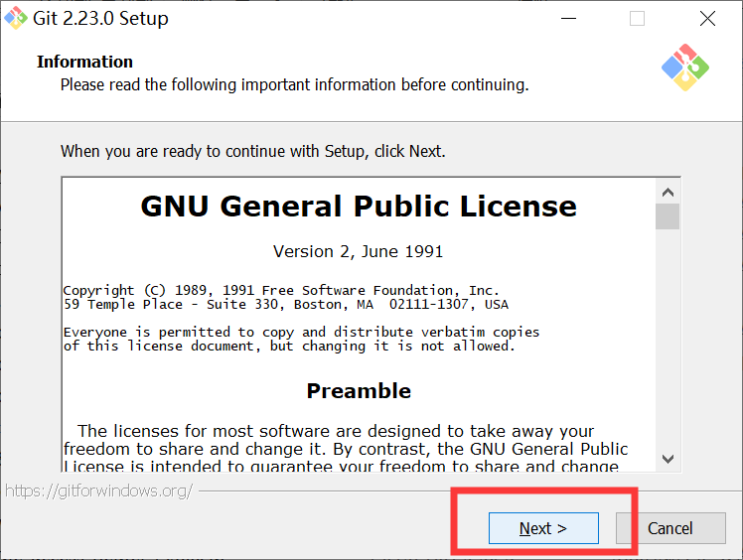Click the maximize button in title bar
The image size is (743, 560).
point(637,19)
